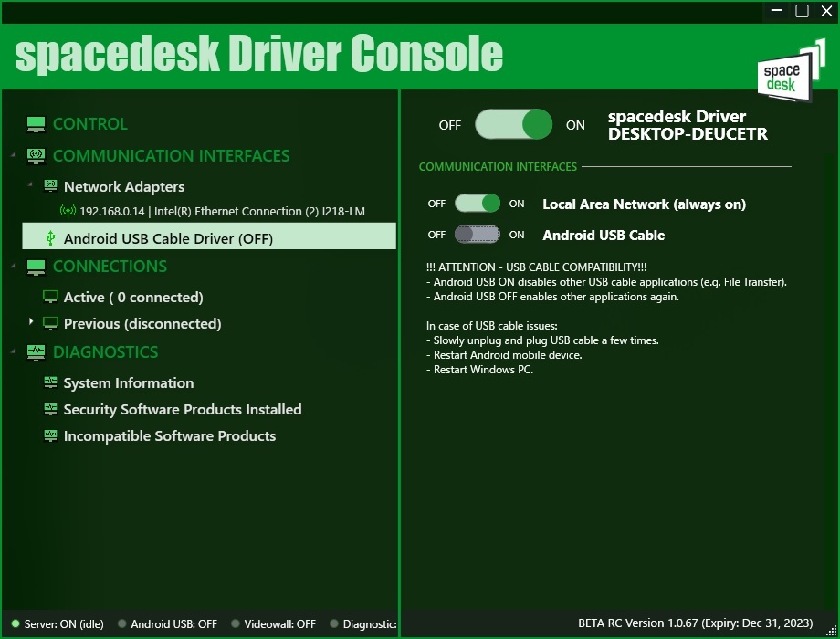Image resolution: width=840 pixels, height=639 pixels.
Task: Click the wireless signal icon beside 192.168.0.14
Action: (x=68, y=211)
